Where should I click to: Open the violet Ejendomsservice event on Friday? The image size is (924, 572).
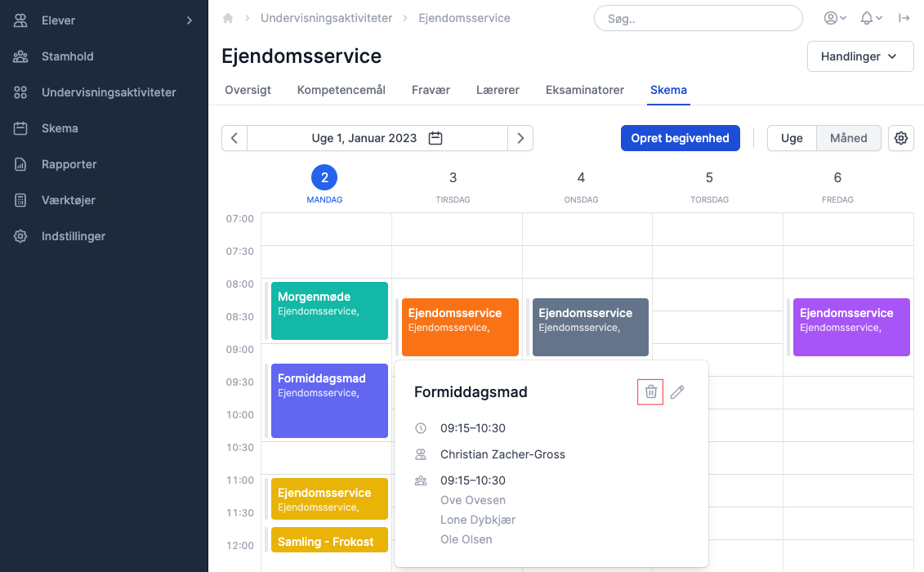851,328
